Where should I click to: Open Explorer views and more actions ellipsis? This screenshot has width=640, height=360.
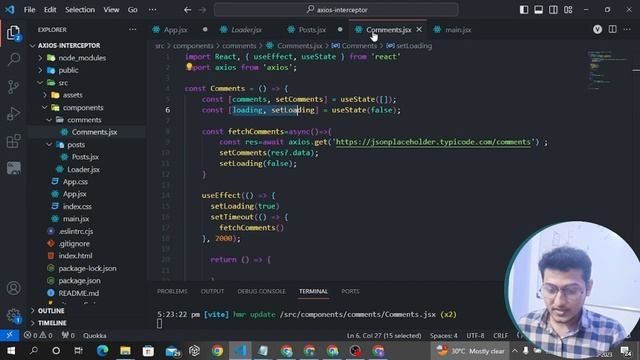click(x=133, y=29)
